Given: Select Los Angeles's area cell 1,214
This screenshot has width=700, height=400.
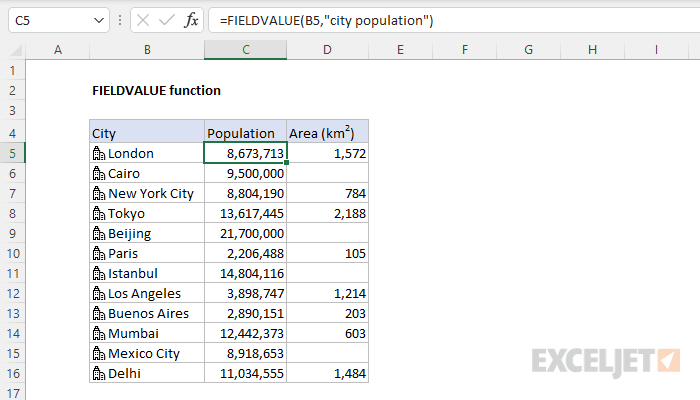Looking at the screenshot, I should 327,293.
